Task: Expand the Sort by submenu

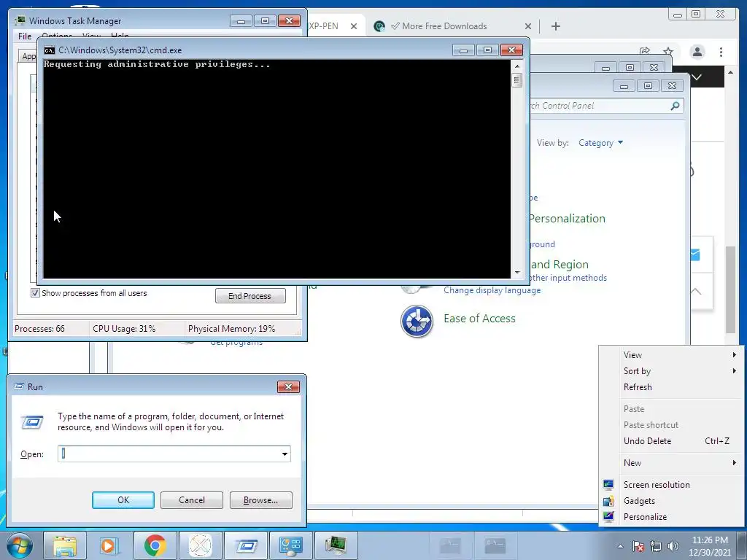Action: [x=734, y=371]
